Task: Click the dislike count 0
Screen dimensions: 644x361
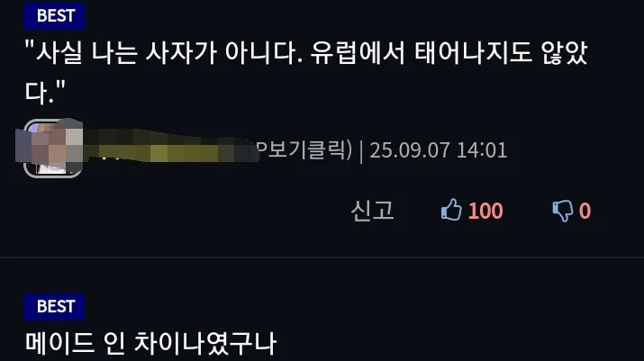Action: click(x=585, y=211)
